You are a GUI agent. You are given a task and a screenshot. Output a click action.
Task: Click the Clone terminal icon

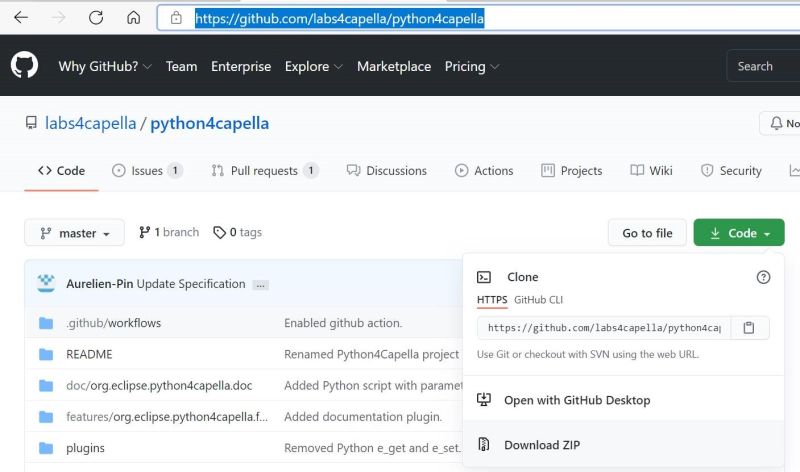point(484,277)
